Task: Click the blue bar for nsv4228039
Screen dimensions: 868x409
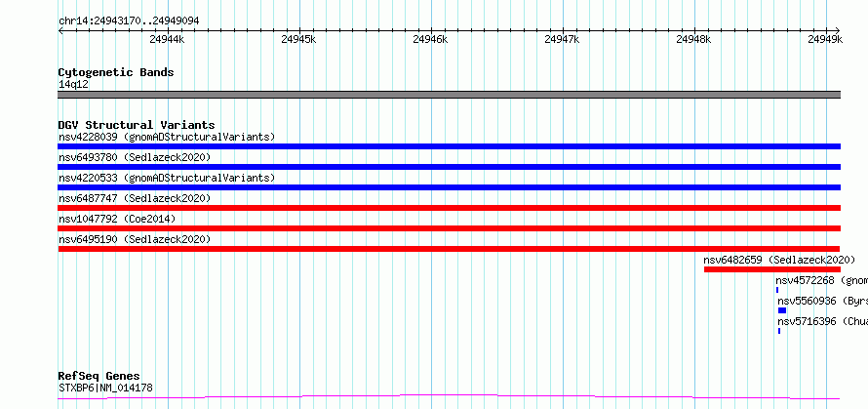Action: point(449,146)
